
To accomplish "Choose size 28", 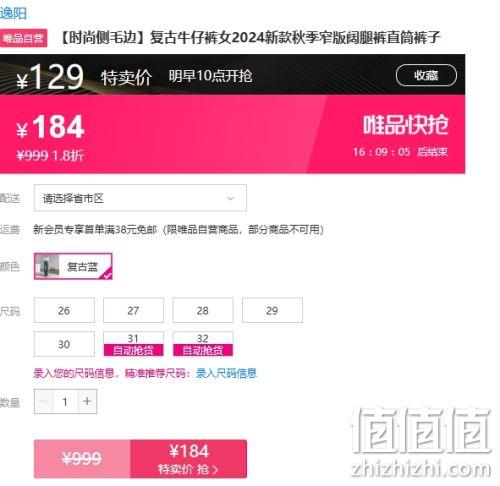I will tap(203, 310).
